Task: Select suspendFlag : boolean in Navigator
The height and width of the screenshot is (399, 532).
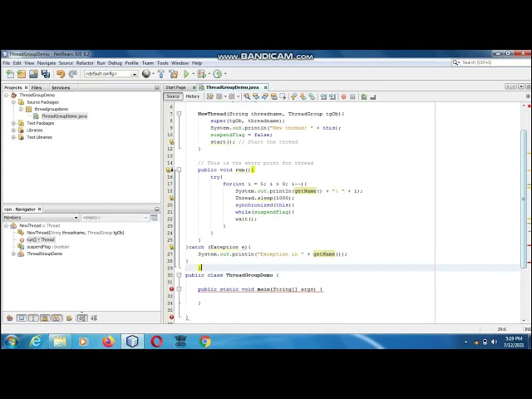Action: click(x=48, y=247)
